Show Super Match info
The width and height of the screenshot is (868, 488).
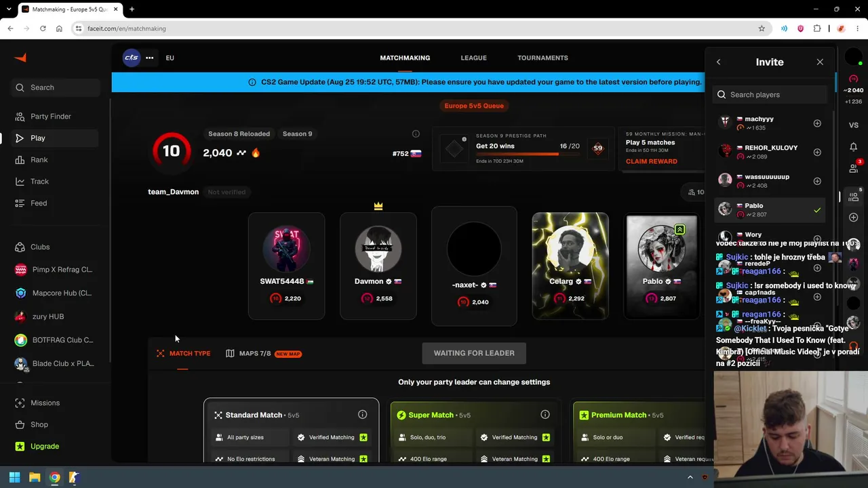point(545,414)
